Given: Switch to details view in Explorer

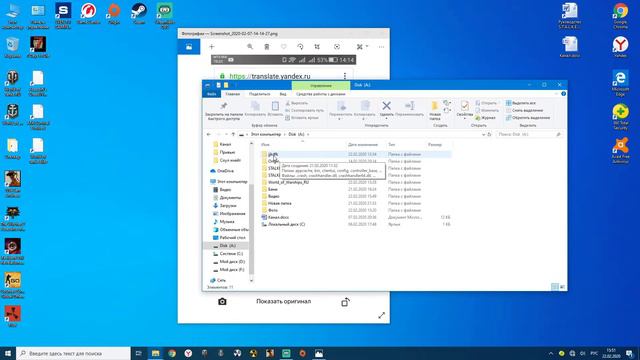Looking at the screenshot, I should [555, 287].
